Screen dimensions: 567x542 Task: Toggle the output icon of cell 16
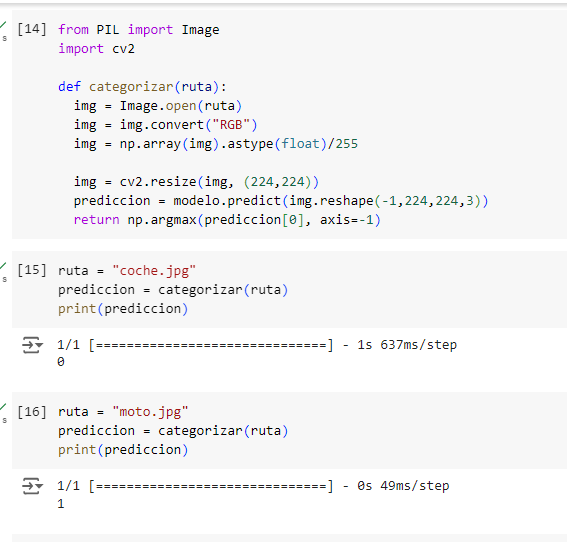coord(32,486)
